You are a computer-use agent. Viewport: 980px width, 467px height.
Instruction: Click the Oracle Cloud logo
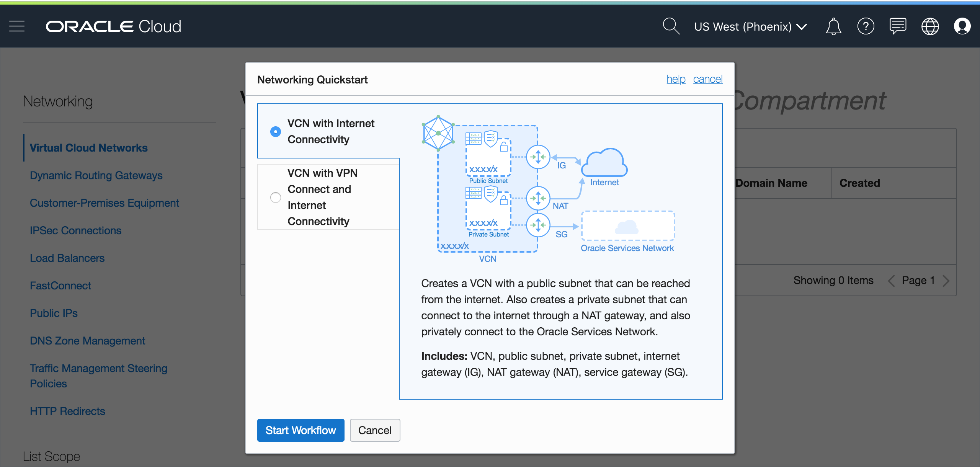pos(113,26)
